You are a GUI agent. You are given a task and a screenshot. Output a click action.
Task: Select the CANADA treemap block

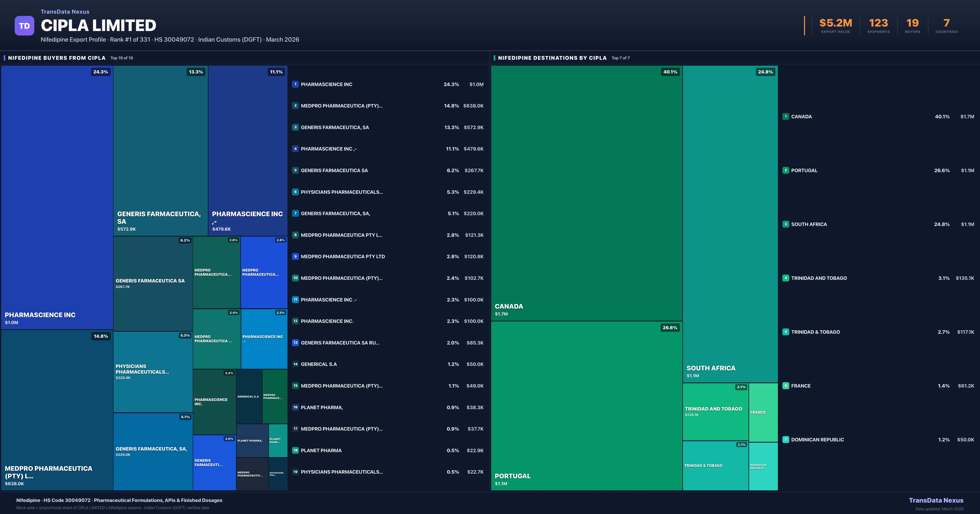tap(586, 193)
